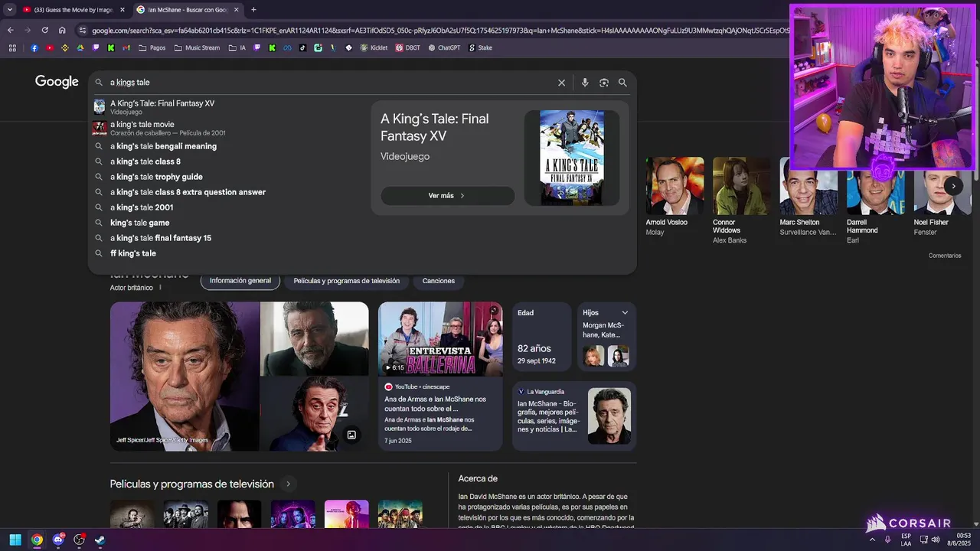Open the Meta AI bookmark icon

pos(287,47)
